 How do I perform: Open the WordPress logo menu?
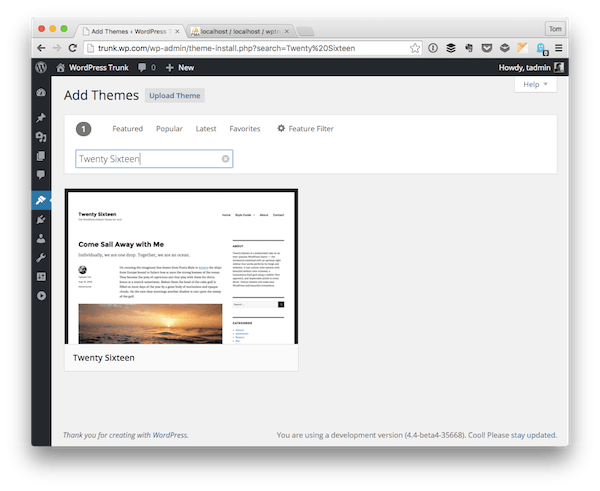(41, 67)
